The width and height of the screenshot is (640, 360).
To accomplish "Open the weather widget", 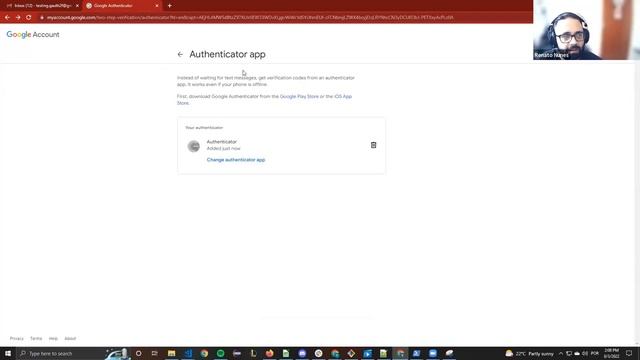I will coord(529,353).
